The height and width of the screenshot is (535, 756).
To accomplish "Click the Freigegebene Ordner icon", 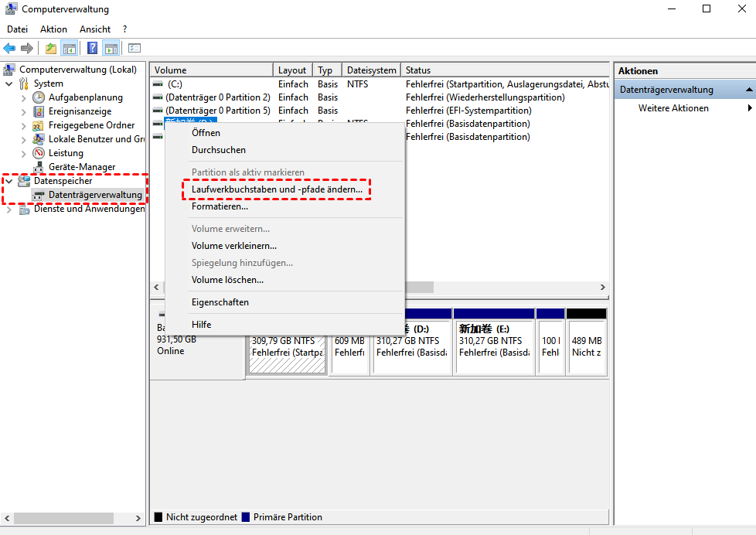I will pos(39,125).
